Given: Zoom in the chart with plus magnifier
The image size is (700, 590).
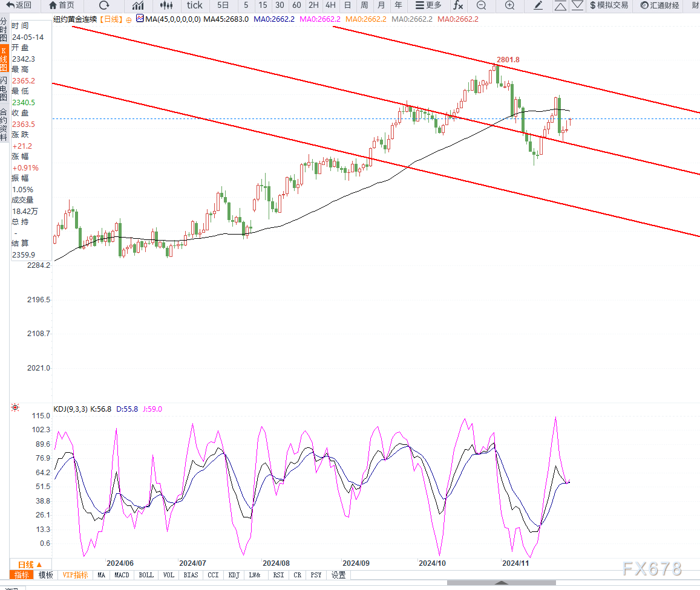Looking at the screenshot, I should (x=509, y=5).
